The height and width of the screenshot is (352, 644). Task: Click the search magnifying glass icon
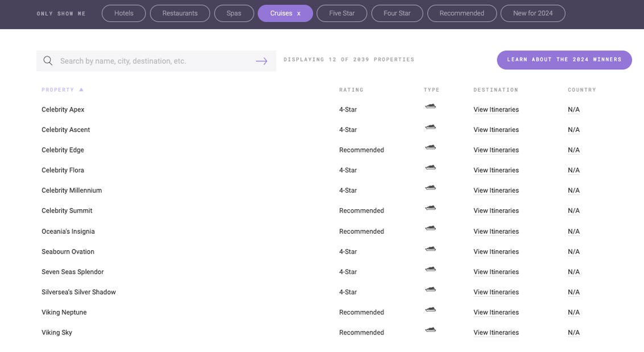(x=48, y=61)
